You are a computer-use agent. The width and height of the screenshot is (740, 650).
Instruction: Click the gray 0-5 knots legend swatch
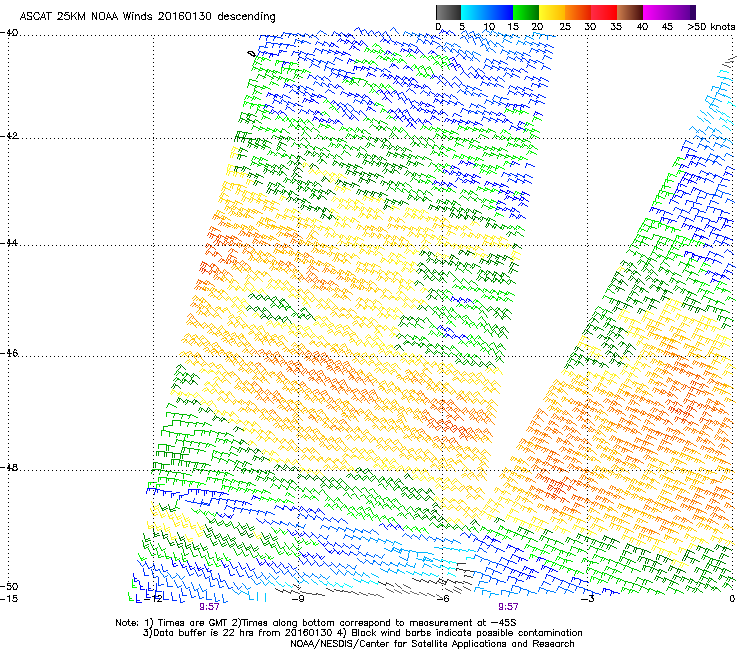point(448,12)
